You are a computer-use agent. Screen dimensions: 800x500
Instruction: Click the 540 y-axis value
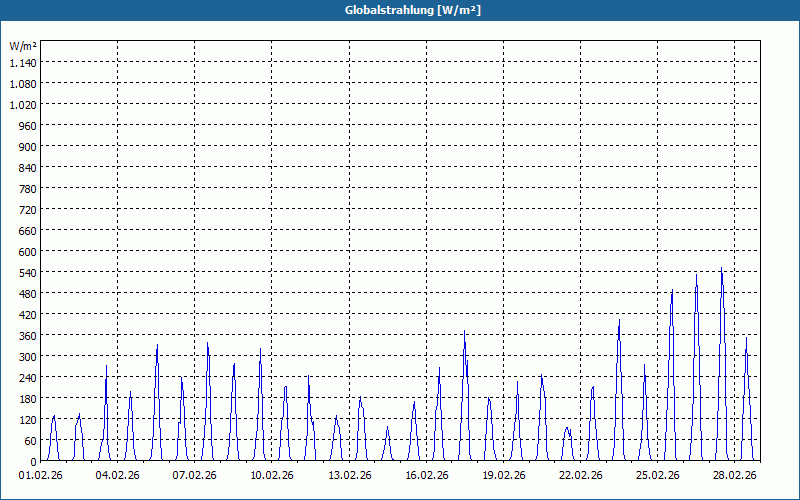coord(28,272)
